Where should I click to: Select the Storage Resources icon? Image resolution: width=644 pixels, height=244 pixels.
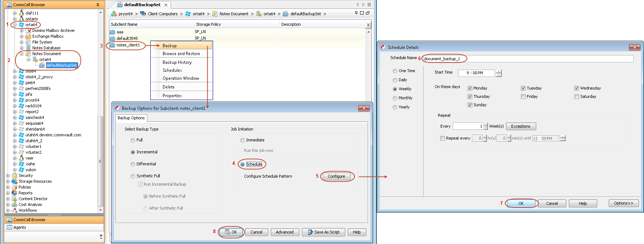click(15, 181)
